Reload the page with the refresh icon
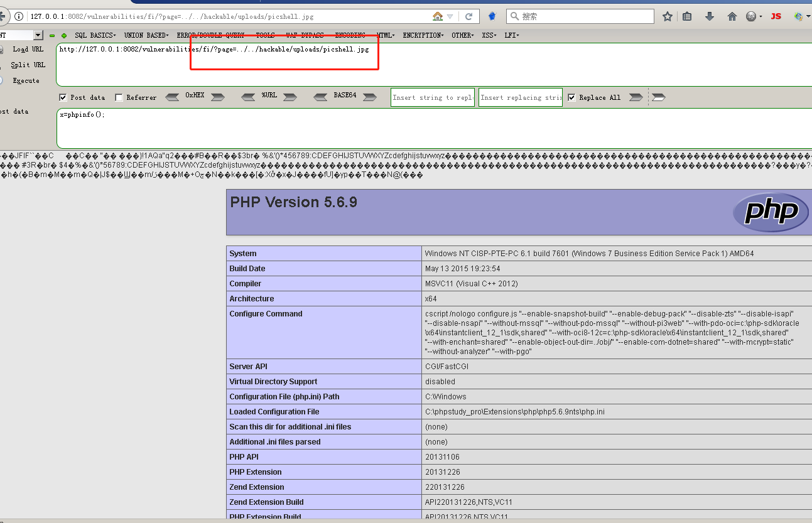Screen dimensions: 812x523 click(x=468, y=16)
